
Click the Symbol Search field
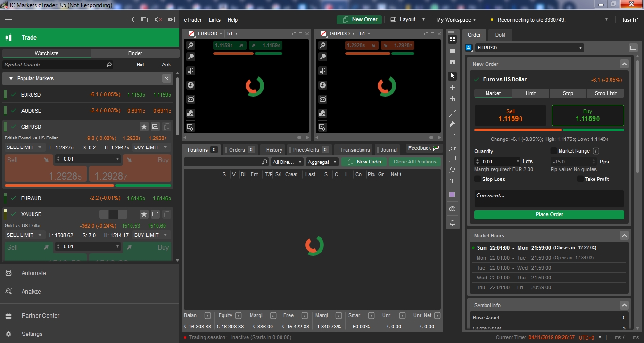58,65
